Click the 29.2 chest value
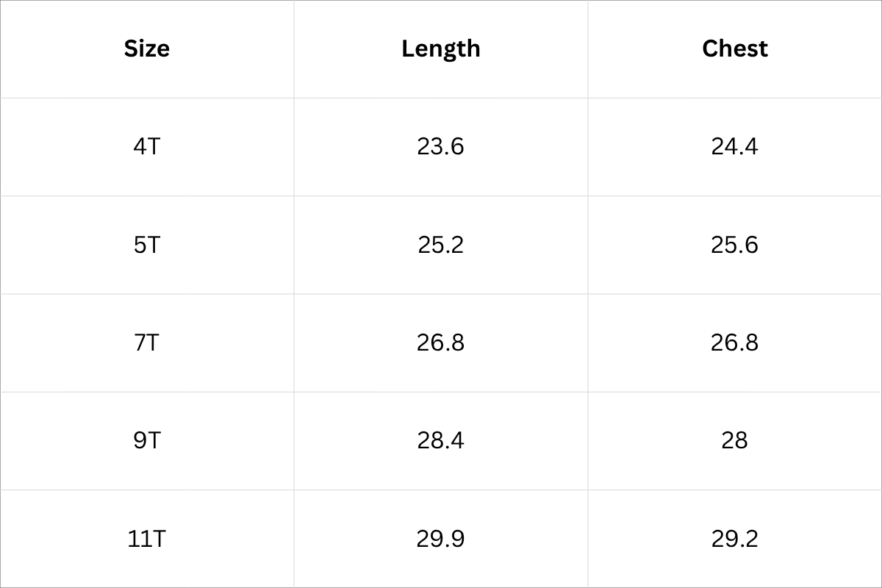 (x=735, y=539)
